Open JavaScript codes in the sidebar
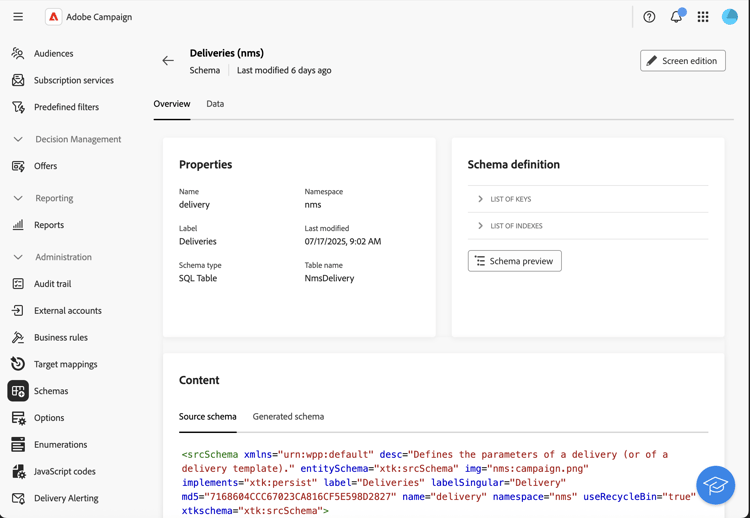 (65, 471)
